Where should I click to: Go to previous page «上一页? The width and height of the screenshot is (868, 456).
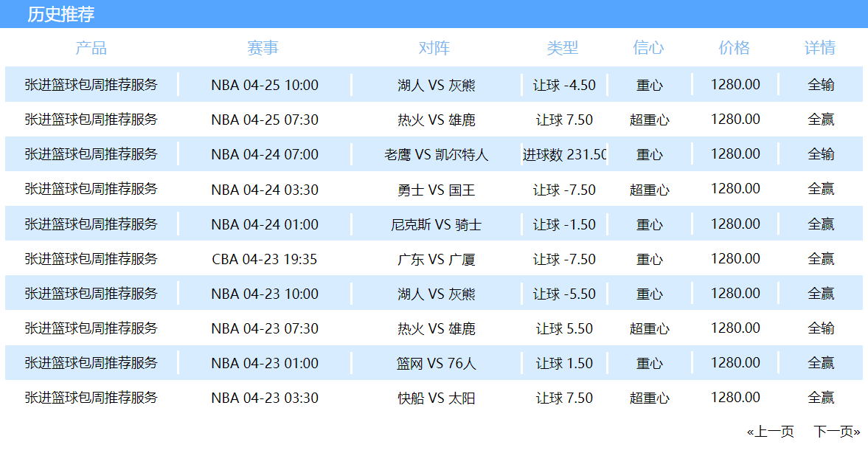[x=770, y=432]
